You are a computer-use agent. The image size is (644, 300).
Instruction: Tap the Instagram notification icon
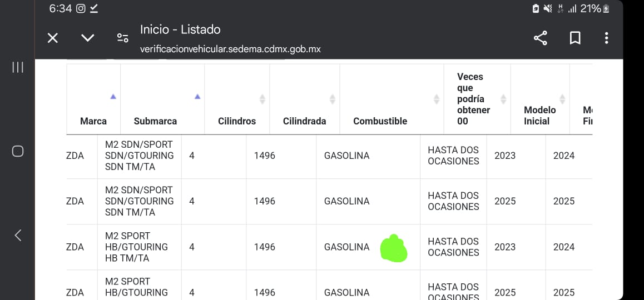[x=81, y=8]
